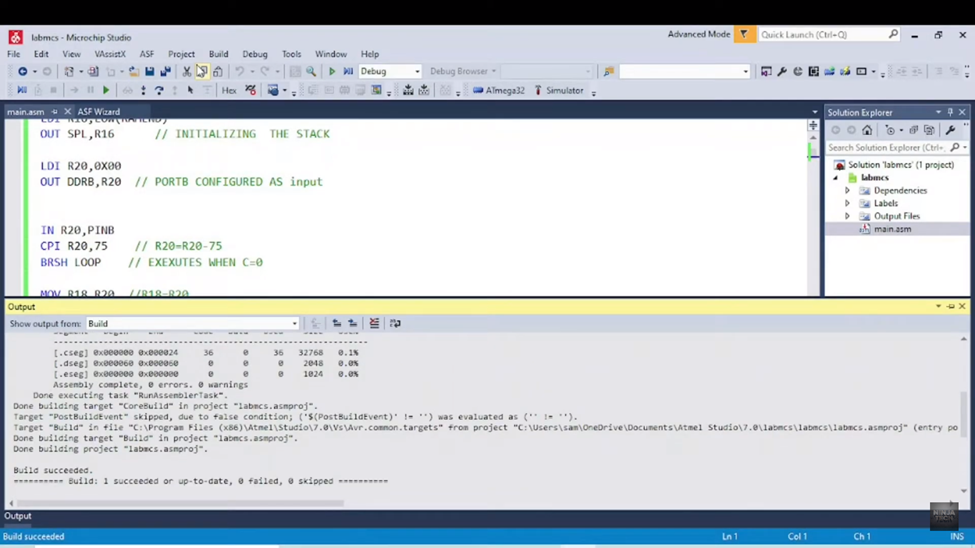The image size is (975, 548).
Task: Click the Copy icon in toolbar
Action: (201, 72)
